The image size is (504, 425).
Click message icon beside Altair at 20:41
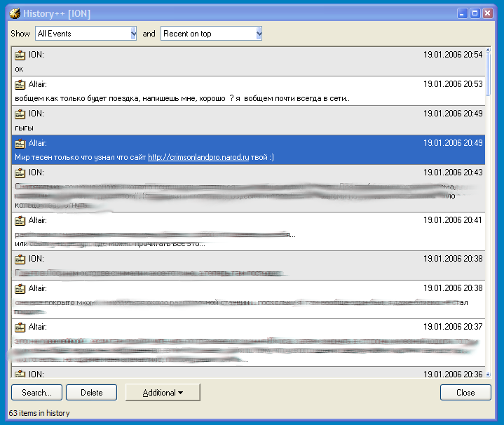(x=20, y=220)
